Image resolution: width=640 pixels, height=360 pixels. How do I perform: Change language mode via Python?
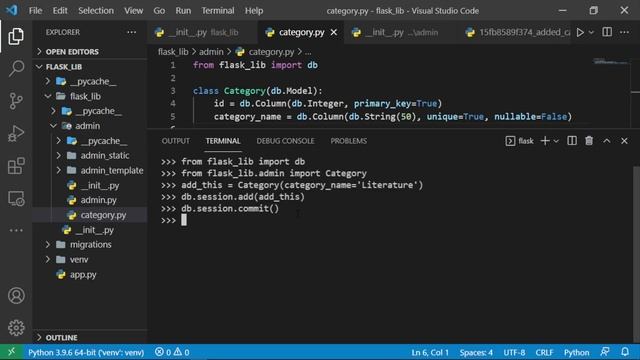(576, 352)
